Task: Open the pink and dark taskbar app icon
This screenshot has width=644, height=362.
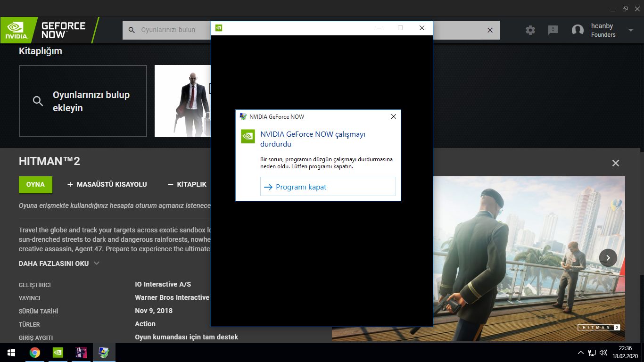Action: (x=81, y=353)
